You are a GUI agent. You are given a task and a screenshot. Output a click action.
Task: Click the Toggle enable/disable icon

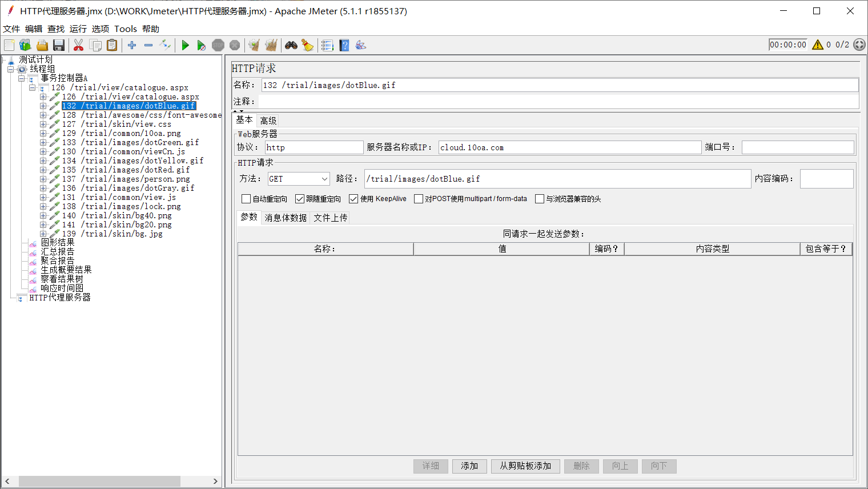pyautogui.click(x=165, y=45)
